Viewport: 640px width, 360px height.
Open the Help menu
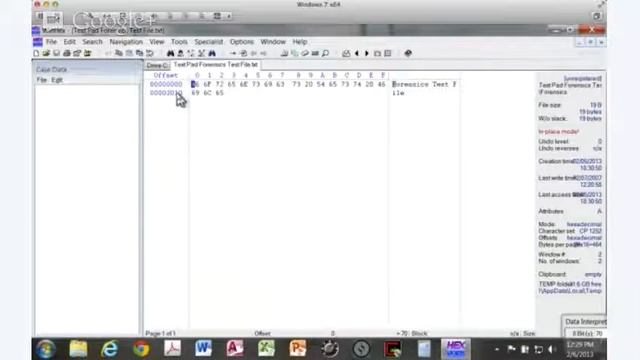tap(300, 42)
